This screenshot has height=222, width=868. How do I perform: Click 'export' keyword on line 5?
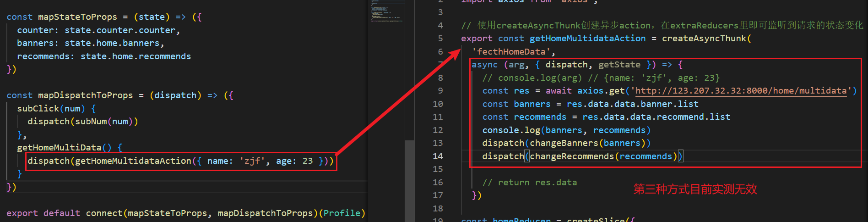point(477,39)
